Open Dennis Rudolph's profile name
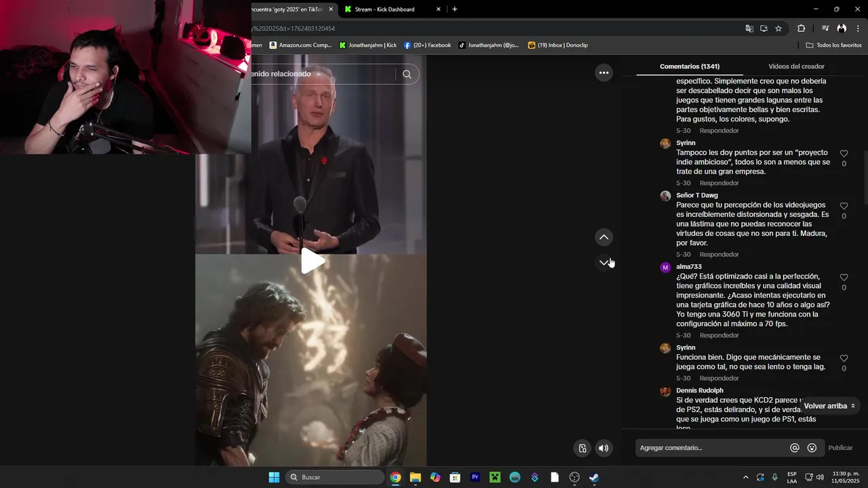This screenshot has width=868, height=488. [700, 390]
